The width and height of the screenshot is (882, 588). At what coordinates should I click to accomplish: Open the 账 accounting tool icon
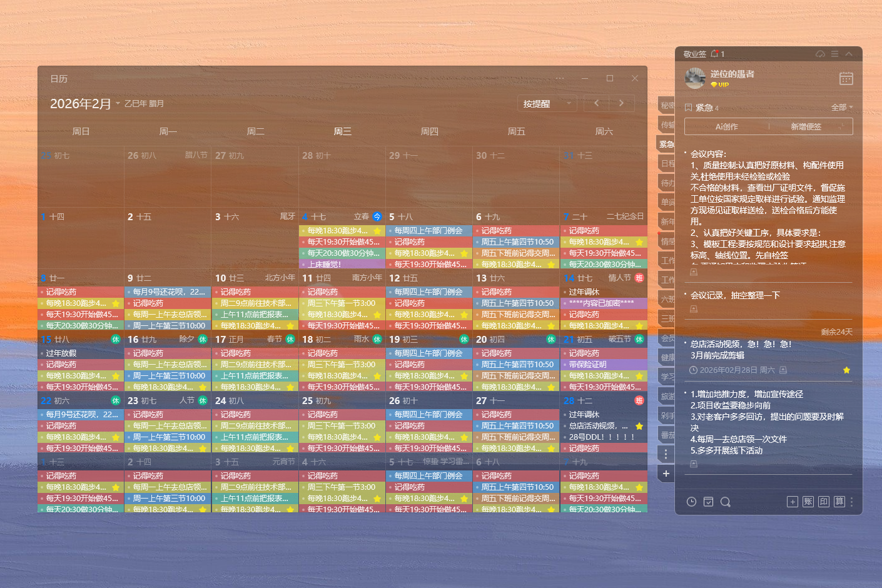pyautogui.click(x=808, y=502)
